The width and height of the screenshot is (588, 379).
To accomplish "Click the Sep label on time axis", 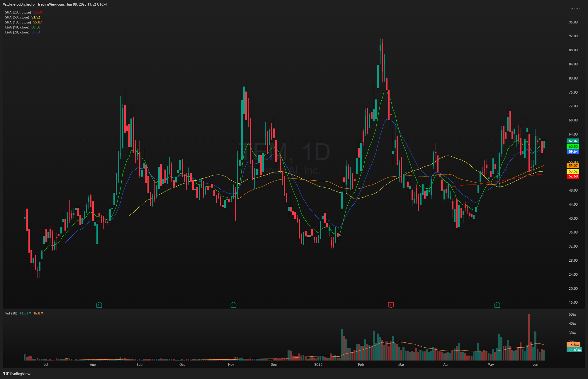I will coord(140,365).
